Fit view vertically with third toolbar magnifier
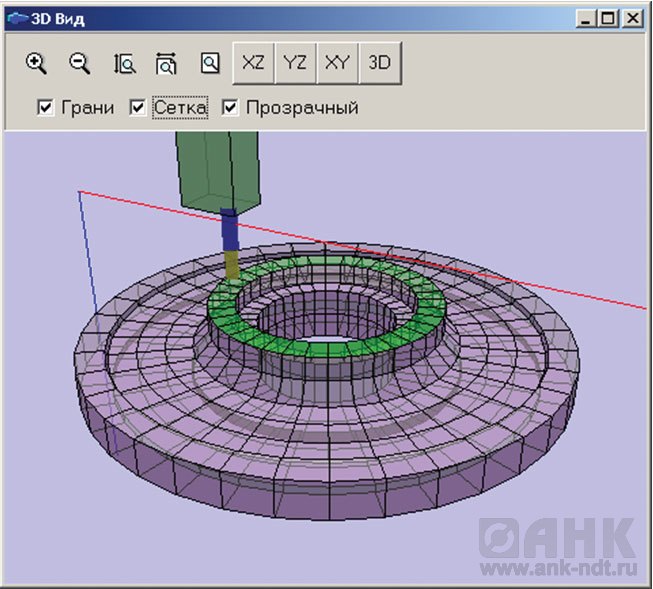 point(124,64)
